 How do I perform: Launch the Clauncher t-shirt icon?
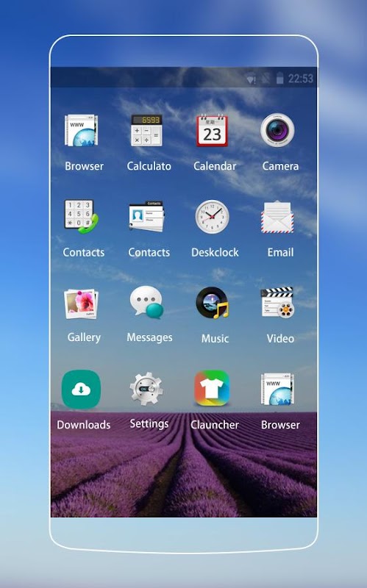[x=212, y=388]
